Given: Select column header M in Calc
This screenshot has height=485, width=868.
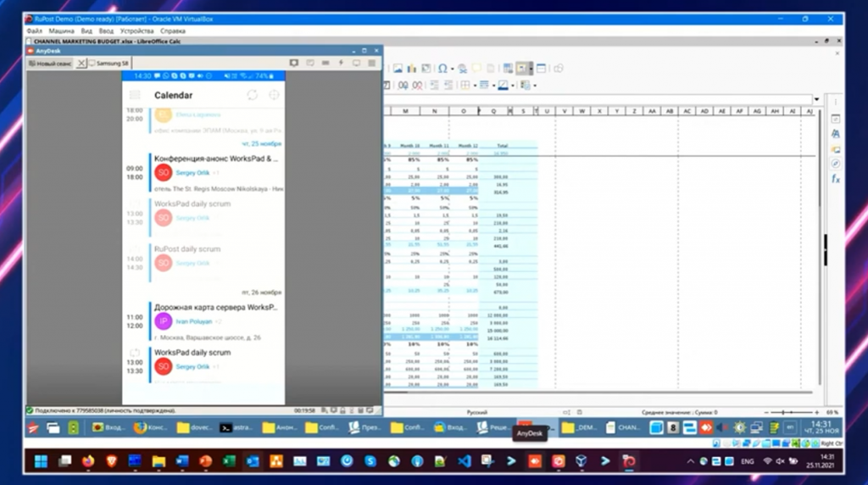Looking at the screenshot, I should [405, 111].
